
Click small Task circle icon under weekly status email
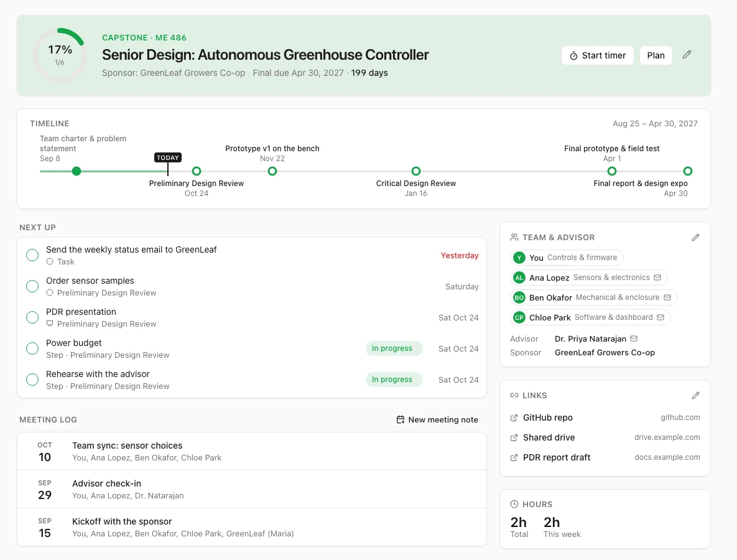click(x=50, y=262)
